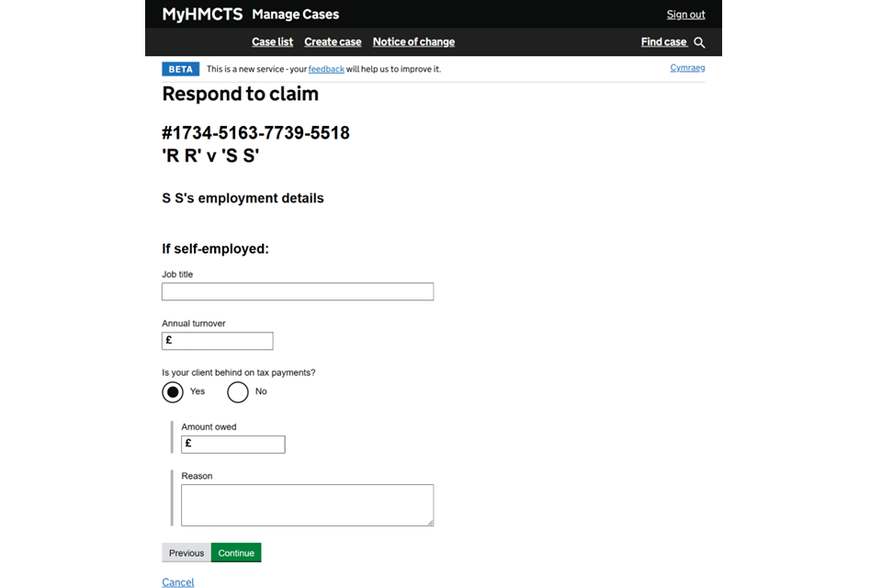
Task: Click into the Job title field
Action: click(298, 292)
